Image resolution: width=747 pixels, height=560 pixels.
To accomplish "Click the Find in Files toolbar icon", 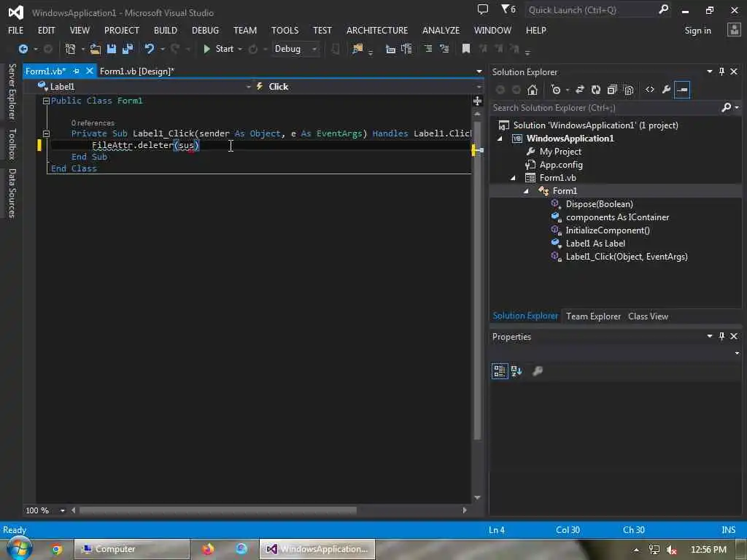I will [x=357, y=49].
